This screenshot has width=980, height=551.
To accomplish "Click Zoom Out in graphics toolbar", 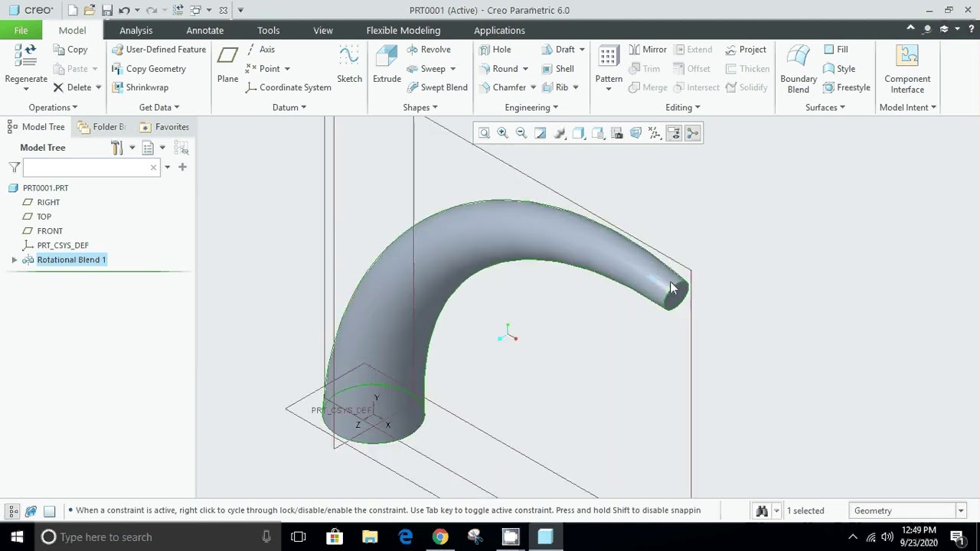I will 521,133.
